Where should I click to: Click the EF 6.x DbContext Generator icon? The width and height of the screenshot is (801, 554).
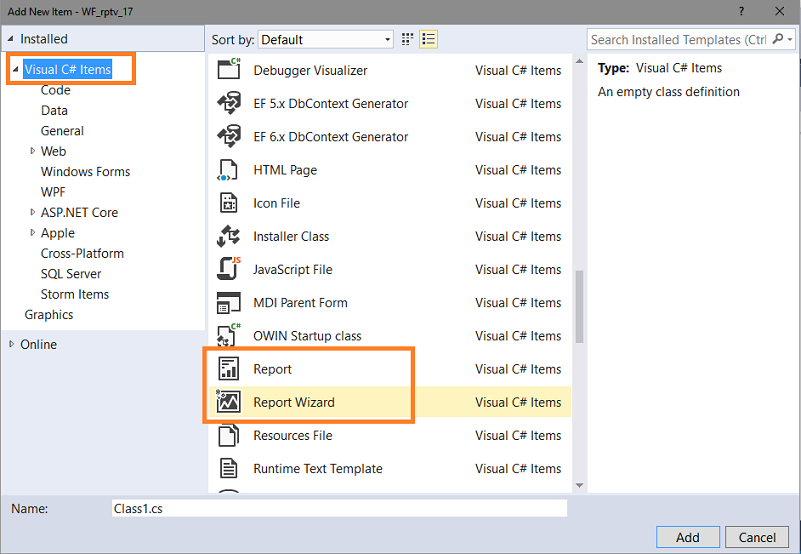click(x=228, y=136)
